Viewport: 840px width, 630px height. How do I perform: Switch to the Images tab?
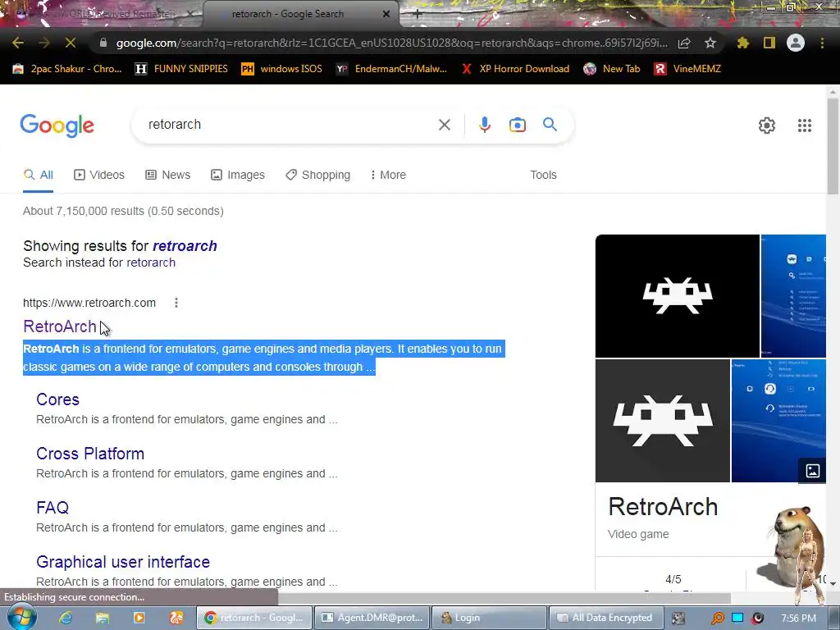click(x=238, y=175)
